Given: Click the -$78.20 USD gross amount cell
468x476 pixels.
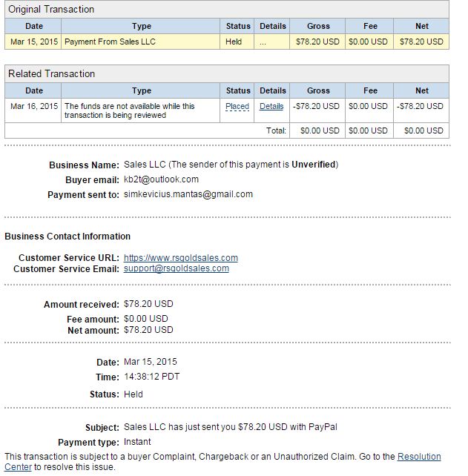Looking at the screenshot, I should pyautogui.click(x=317, y=110).
